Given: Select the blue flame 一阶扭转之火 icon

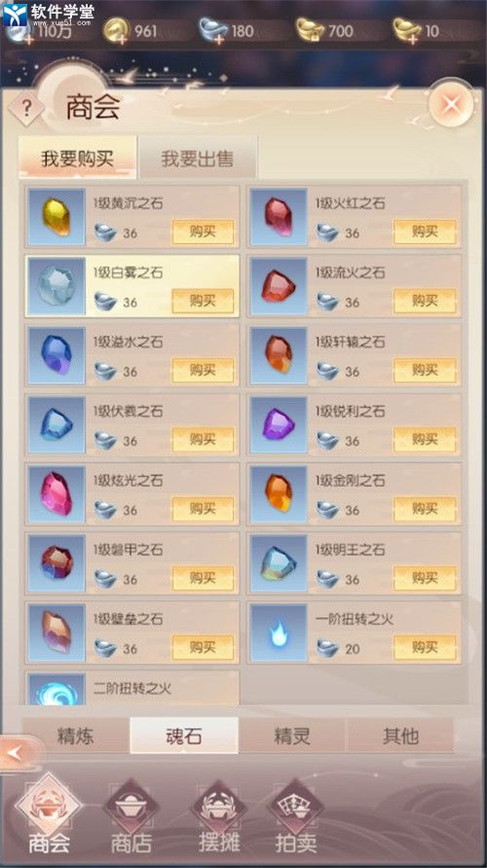Looking at the screenshot, I should tap(279, 633).
